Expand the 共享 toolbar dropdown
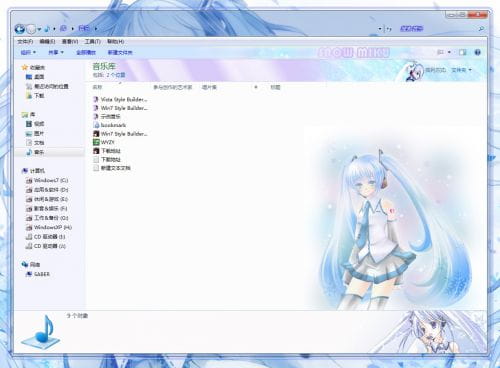 pos(56,52)
